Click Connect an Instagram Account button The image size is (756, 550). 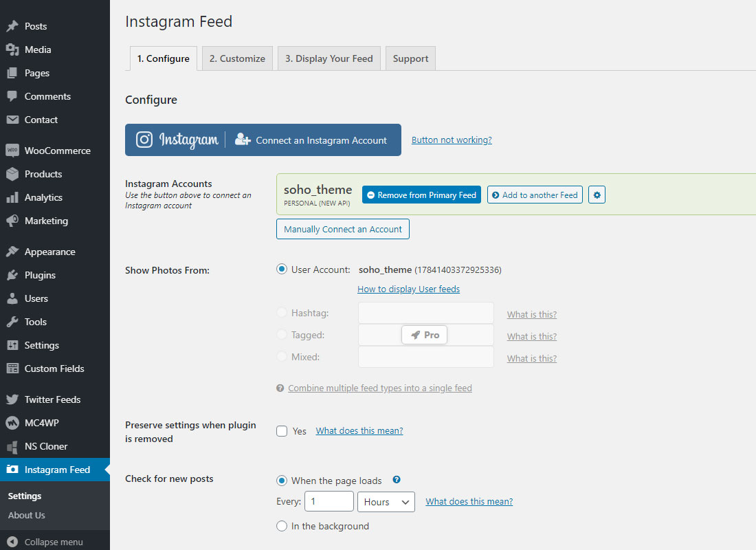pos(263,140)
